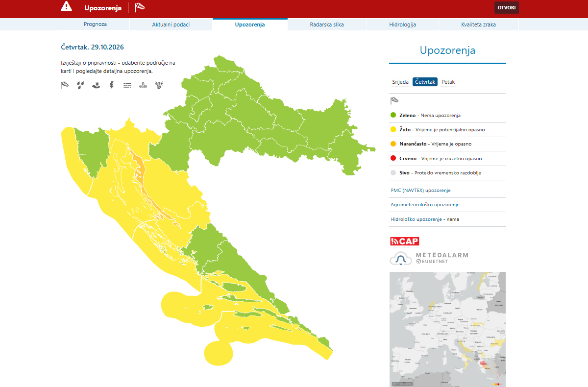Click the grey Sivo legend dot
Screen dimensions: 588x387
click(x=393, y=173)
